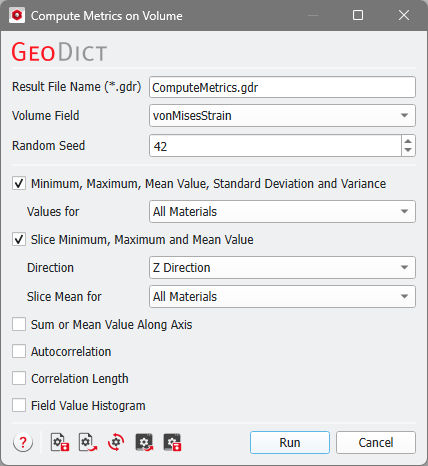Viewport: 428px width, 466px height.
Task: Uncheck Slice Minimum, Maximum and Mean Value
Action: (x=19, y=239)
